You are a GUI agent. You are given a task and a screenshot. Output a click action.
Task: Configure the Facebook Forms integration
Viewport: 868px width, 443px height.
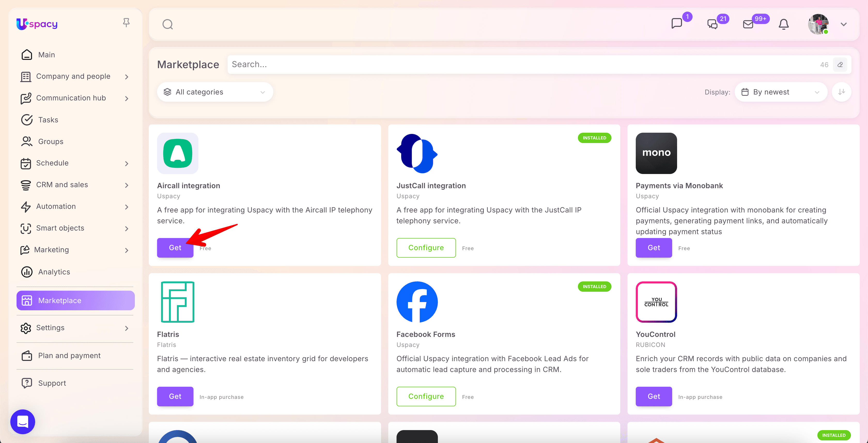[426, 397]
